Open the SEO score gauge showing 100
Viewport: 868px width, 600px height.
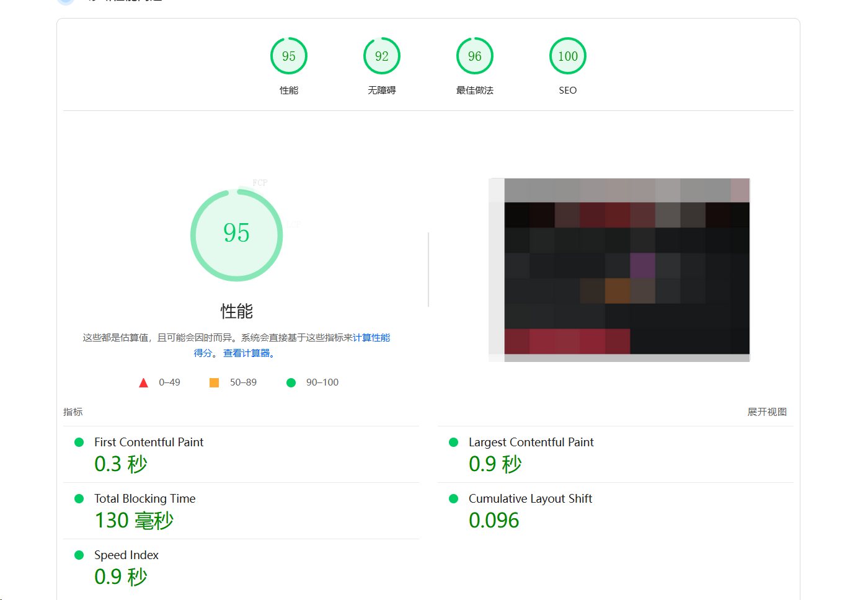[x=568, y=56]
